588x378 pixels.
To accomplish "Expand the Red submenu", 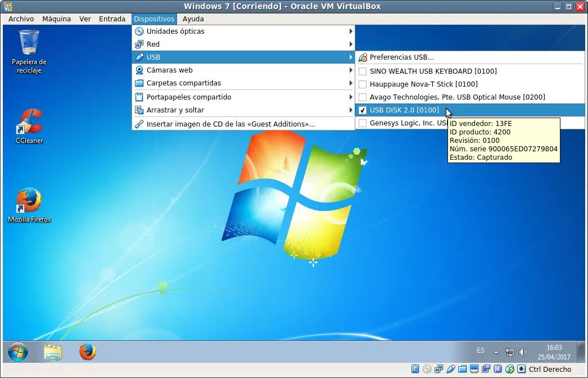I will coord(243,44).
